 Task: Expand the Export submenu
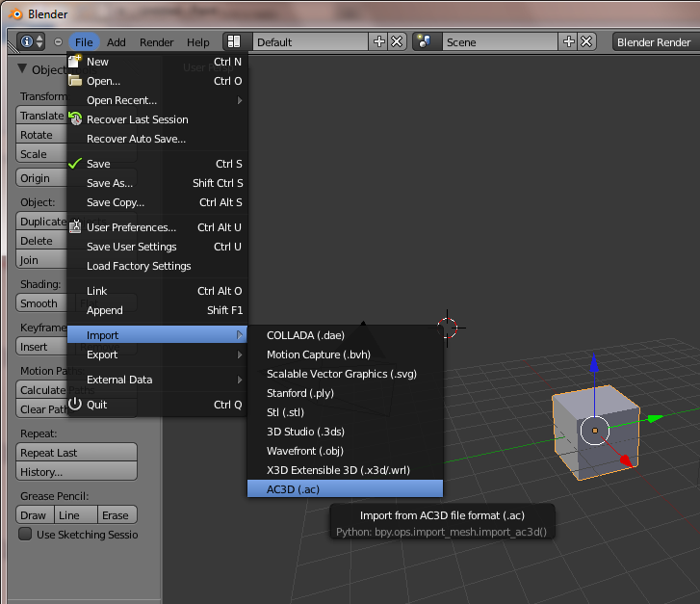(x=157, y=355)
